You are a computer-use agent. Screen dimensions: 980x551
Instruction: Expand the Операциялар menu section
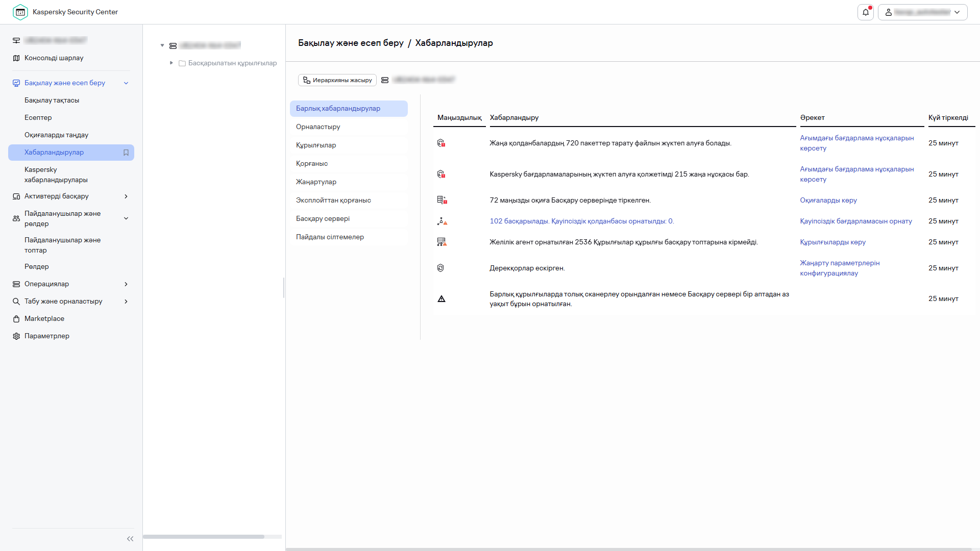pos(126,284)
